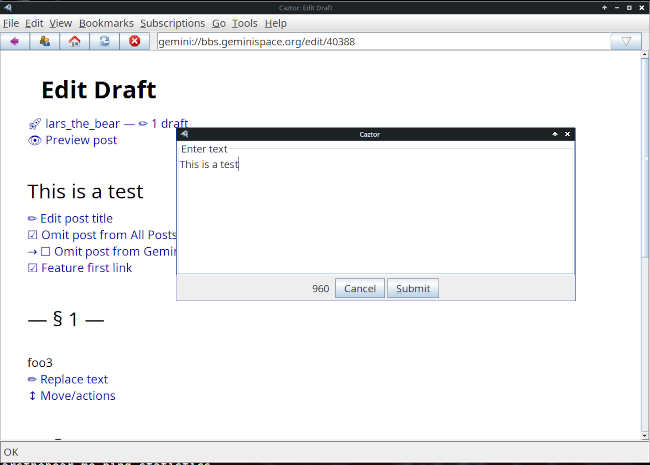The height and width of the screenshot is (465, 650).
Task: Go to Home via house icon
Action: (x=75, y=41)
